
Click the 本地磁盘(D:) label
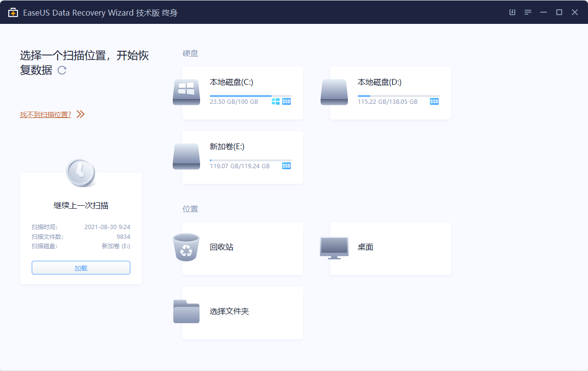pyautogui.click(x=380, y=82)
